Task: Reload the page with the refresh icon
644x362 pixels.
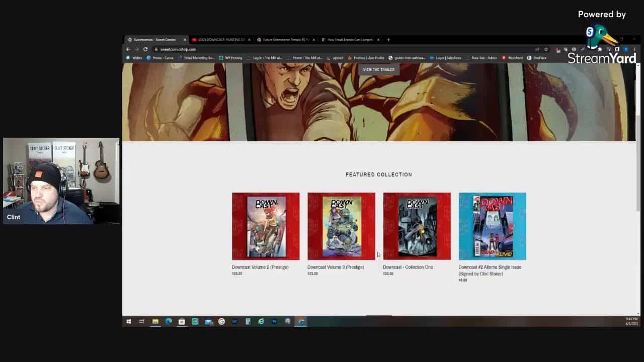Action: click(x=145, y=49)
